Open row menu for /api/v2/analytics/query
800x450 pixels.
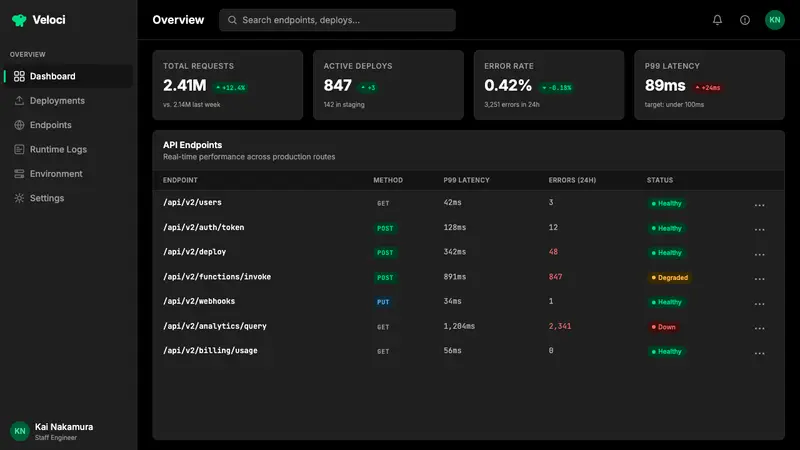[759, 328]
